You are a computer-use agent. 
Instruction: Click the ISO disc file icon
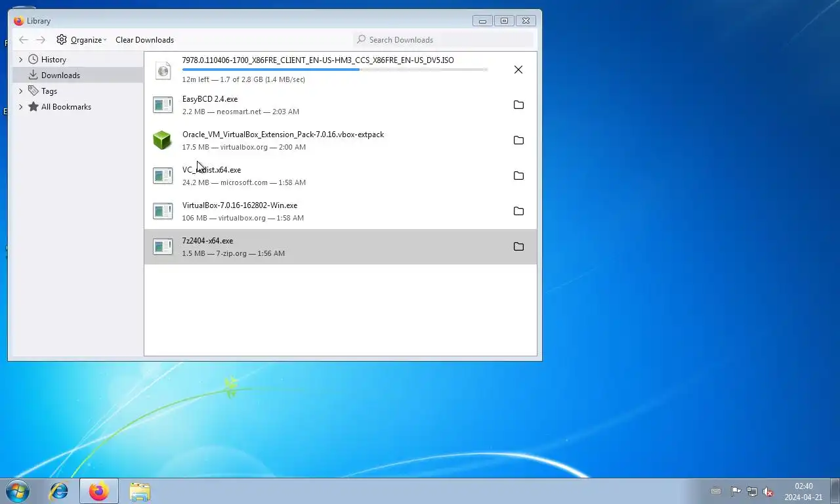(x=163, y=70)
